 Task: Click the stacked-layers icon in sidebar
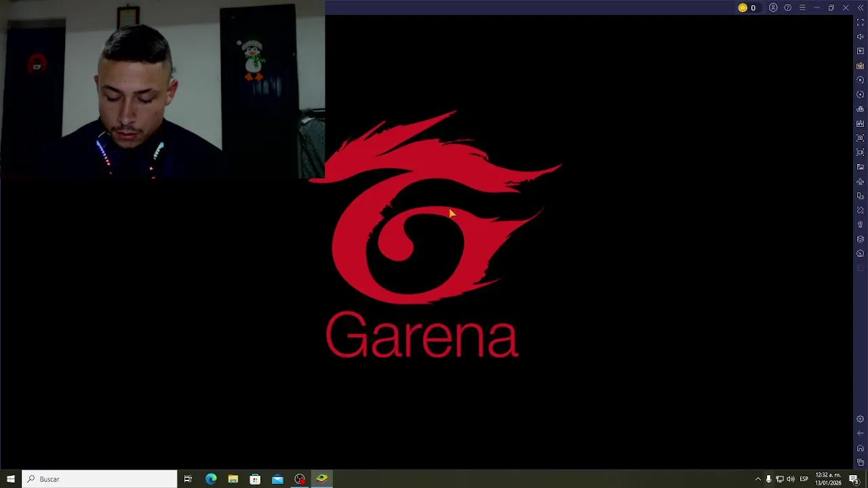tap(861, 239)
